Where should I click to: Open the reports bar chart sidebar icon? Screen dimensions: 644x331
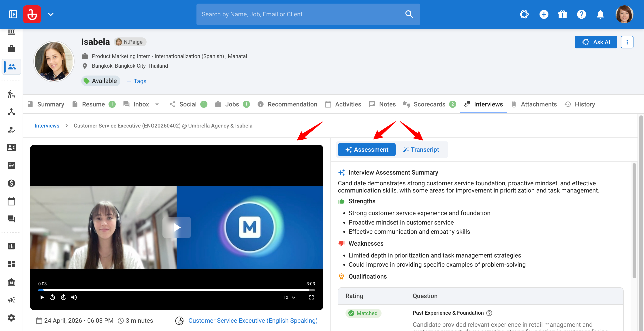coord(11,246)
